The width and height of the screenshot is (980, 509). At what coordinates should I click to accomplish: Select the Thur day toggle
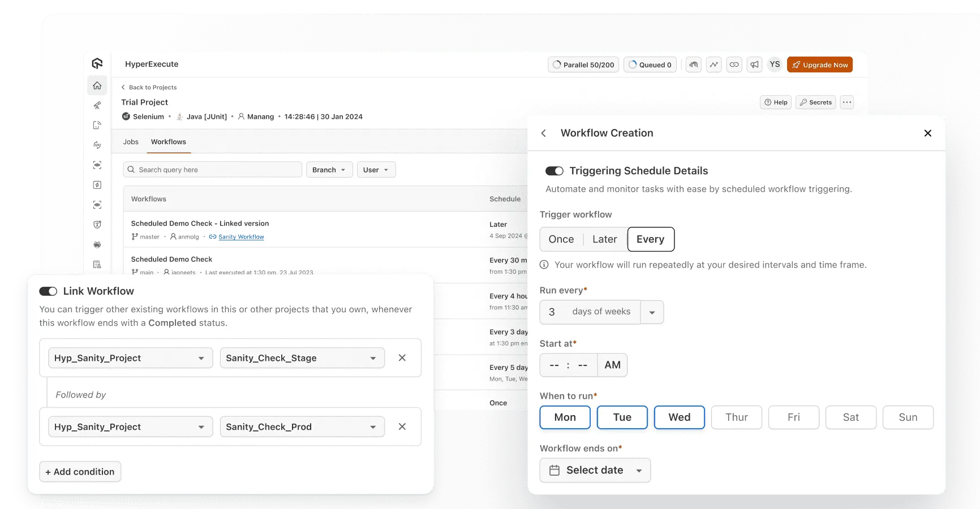coord(737,417)
